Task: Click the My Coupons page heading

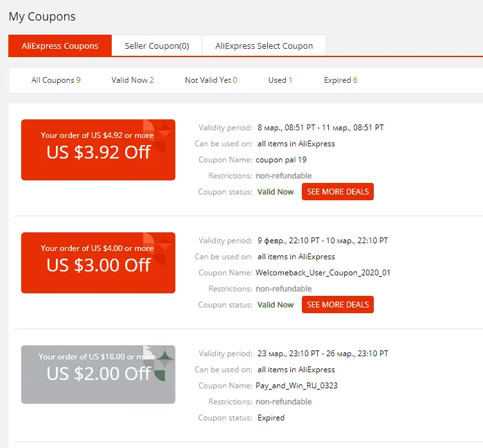Action: 42,17
